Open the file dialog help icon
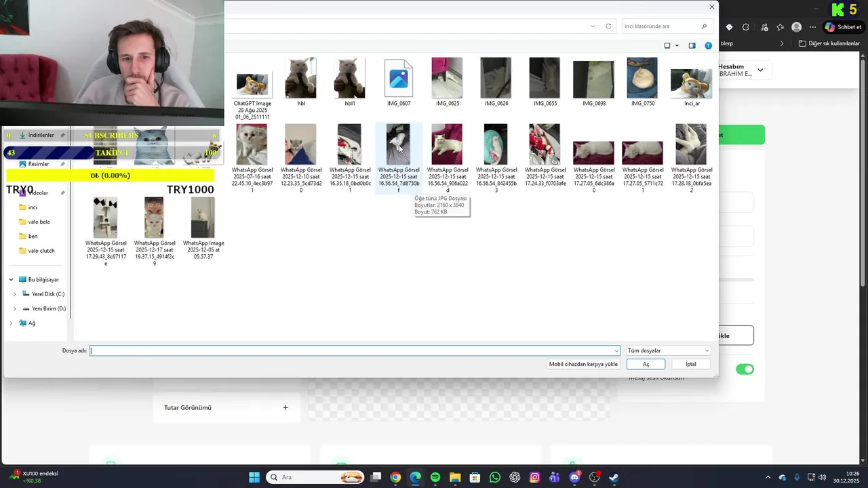This screenshot has height=488, width=868. [x=708, y=45]
